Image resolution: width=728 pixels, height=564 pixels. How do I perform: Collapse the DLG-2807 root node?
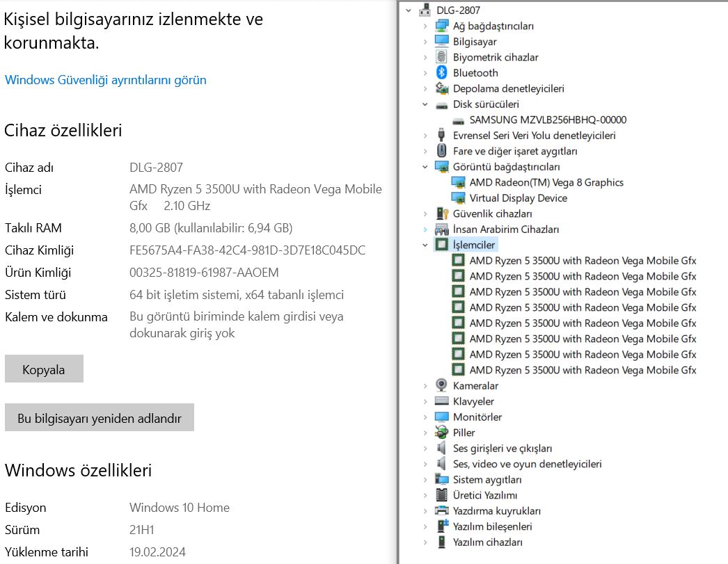click(409, 10)
